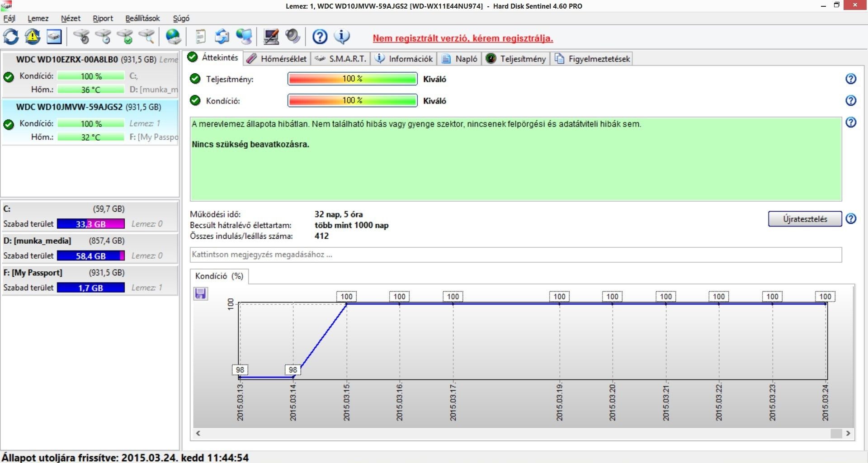Click the blue question mark help toolbar icon
868x463 pixels.
pos(320,37)
